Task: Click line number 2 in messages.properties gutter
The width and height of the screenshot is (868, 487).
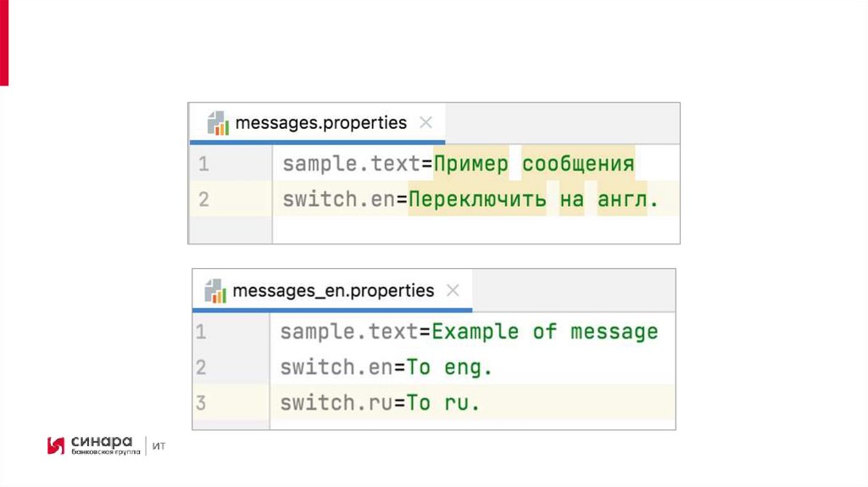Action: [203, 200]
